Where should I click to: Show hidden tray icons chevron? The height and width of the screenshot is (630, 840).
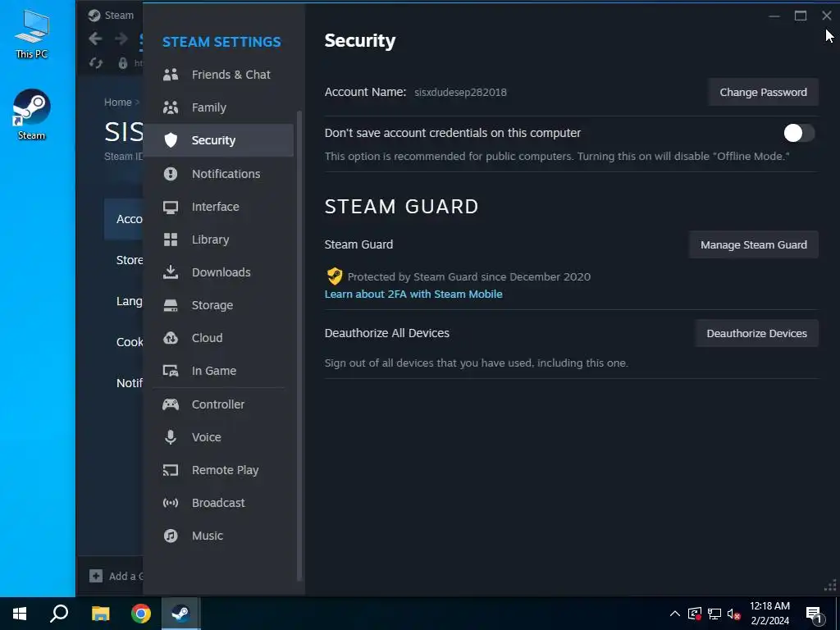pos(675,614)
